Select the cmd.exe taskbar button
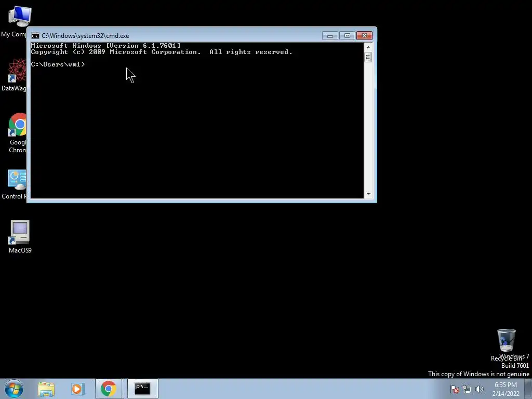 coord(142,389)
